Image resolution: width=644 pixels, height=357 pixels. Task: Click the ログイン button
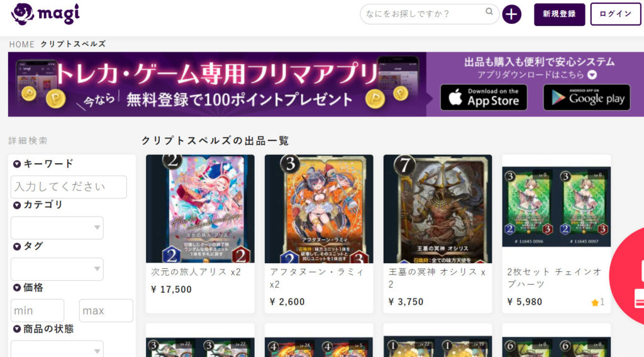point(615,14)
